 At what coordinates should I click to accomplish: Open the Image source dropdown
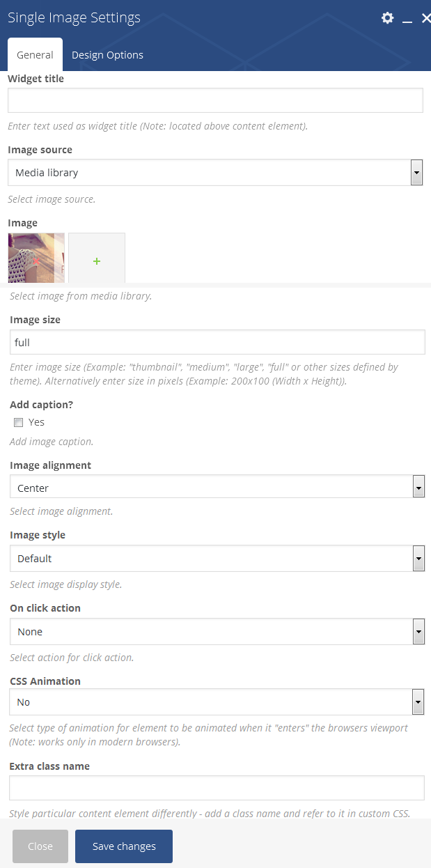(x=215, y=173)
